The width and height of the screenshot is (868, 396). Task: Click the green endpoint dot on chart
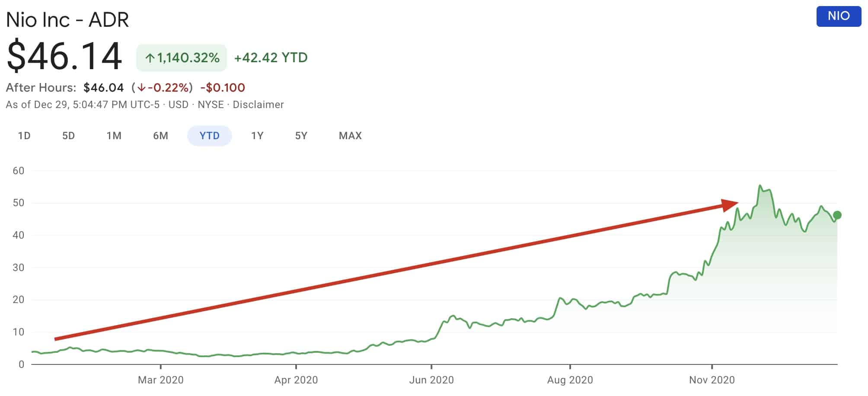pyautogui.click(x=837, y=215)
